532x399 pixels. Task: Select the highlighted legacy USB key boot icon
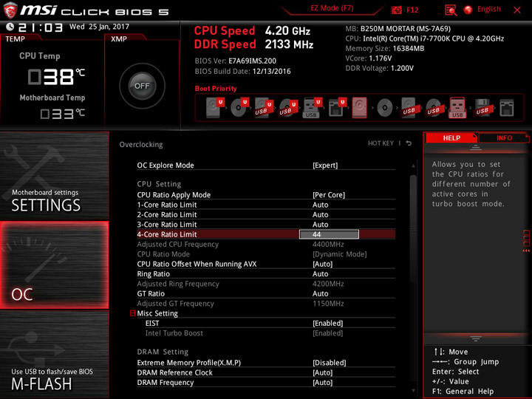click(457, 108)
